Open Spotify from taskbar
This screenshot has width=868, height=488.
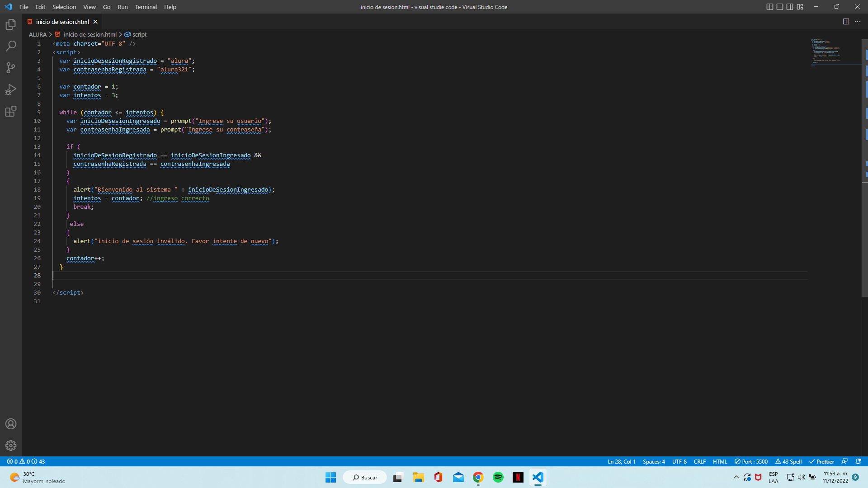(498, 477)
